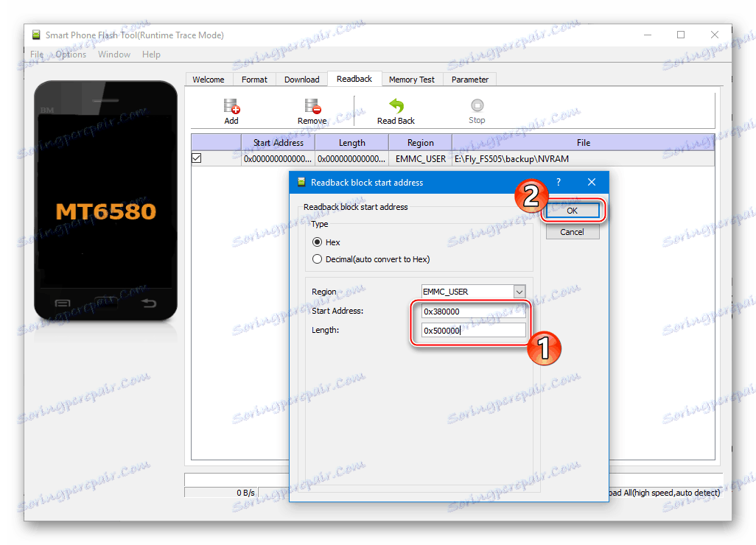Click the start address cell 0x000000000000...
Screen dimensions: 756x545
coord(279,158)
